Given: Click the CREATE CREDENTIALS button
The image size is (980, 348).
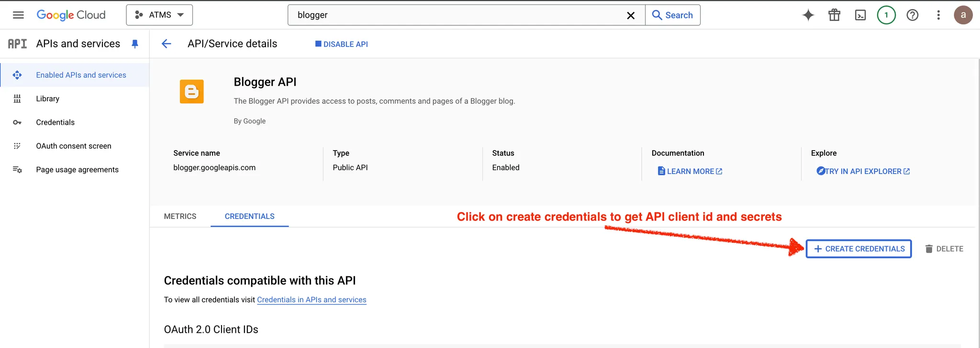Looking at the screenshot, I should point(859,249).
